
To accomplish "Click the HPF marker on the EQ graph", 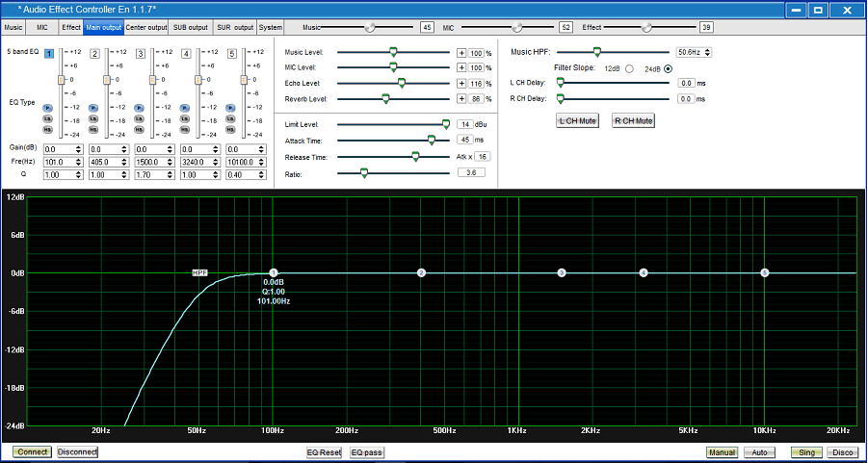I will coord(200,272).
